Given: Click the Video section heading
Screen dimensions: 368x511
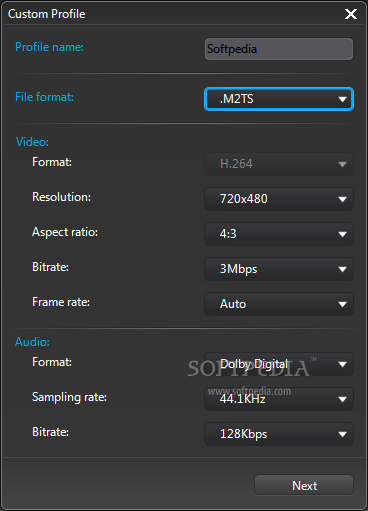Looking at the screenshot, I should pyautogui.click(x=32, y=142).
